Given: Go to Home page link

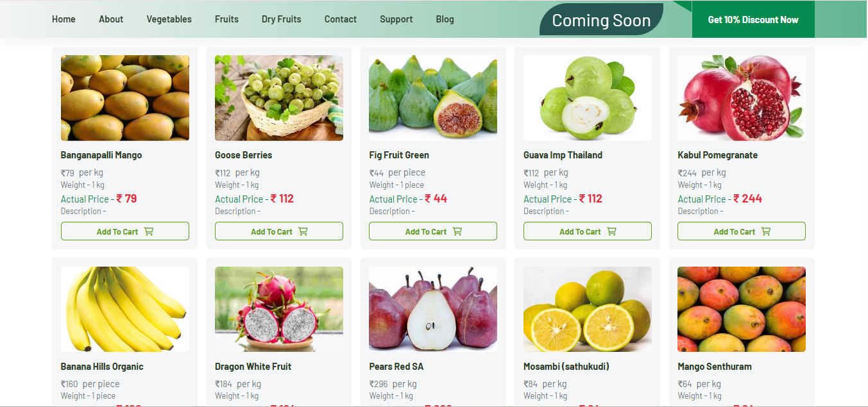Looking at the screenshot, I should click(64, 19).
